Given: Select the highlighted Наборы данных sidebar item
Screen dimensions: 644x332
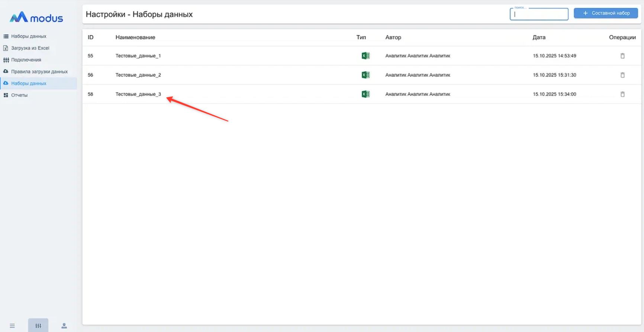Looking at the screenshot, I should pyautogui.click(x=29, y=83).
